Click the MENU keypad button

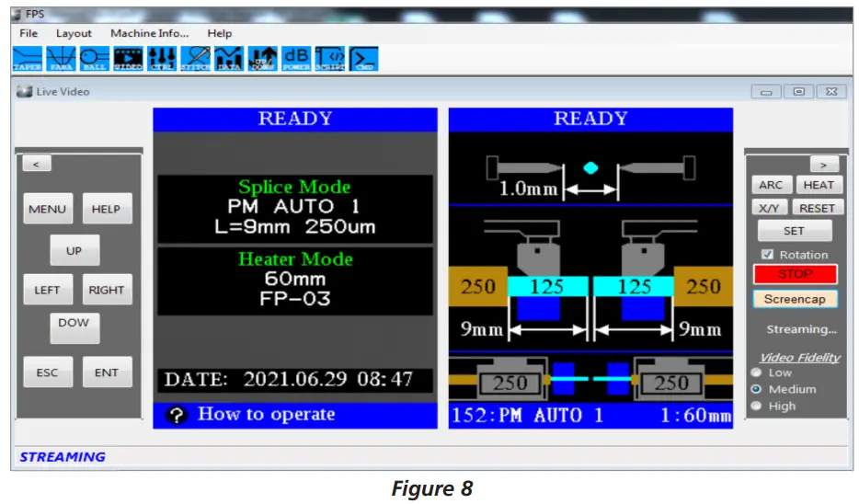[48, 209]
